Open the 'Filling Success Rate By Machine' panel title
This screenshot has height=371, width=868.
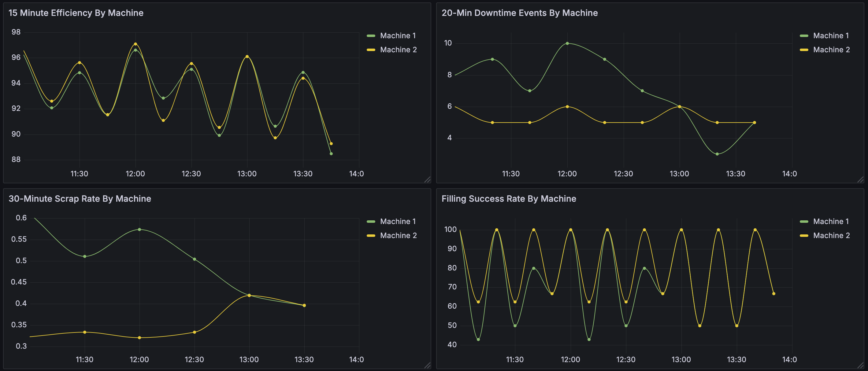[x=509, y=199]
